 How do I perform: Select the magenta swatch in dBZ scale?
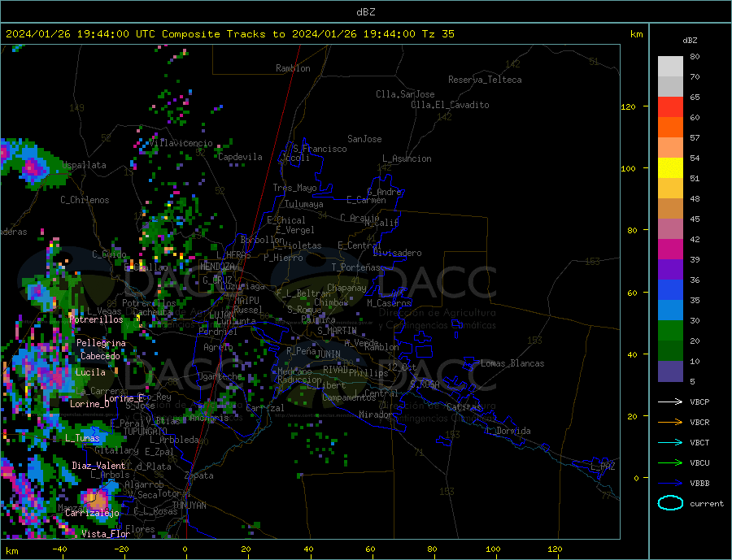(670, 250)
